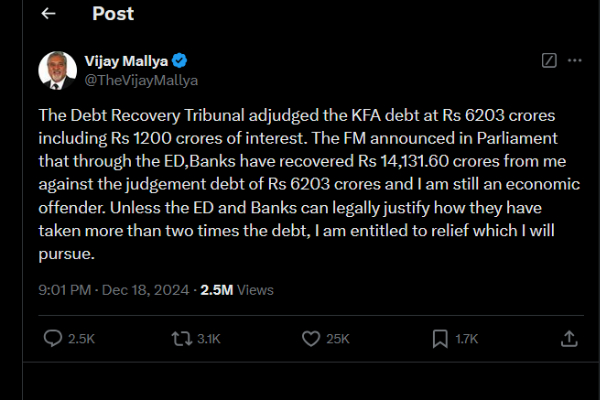Click the Debt Recovery Tribunal post text
Screen dimensions: 600x400
pyautogui.click(x=300, y=184)
